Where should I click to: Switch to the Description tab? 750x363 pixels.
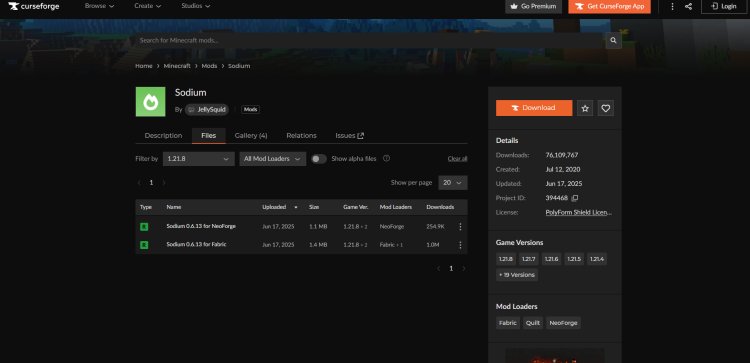(x=163, y=136)
